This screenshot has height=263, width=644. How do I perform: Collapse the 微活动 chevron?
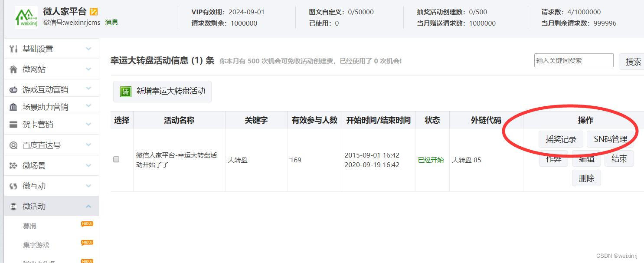click(88, 206)
